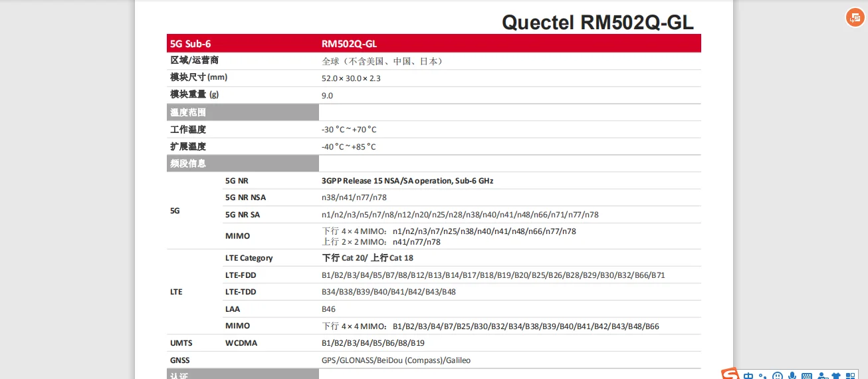Click the GPS/GLONASS/BeiDou (Compass)/Galileo value

396,360
